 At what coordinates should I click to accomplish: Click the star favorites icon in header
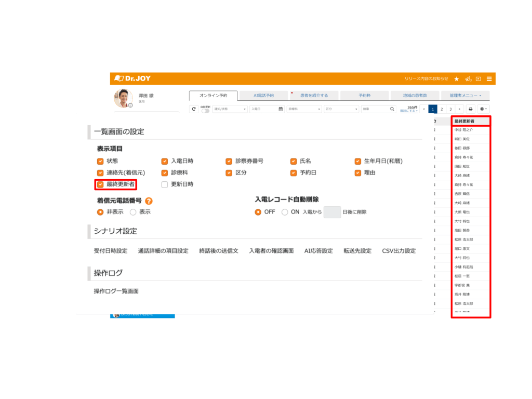[457, 79]
